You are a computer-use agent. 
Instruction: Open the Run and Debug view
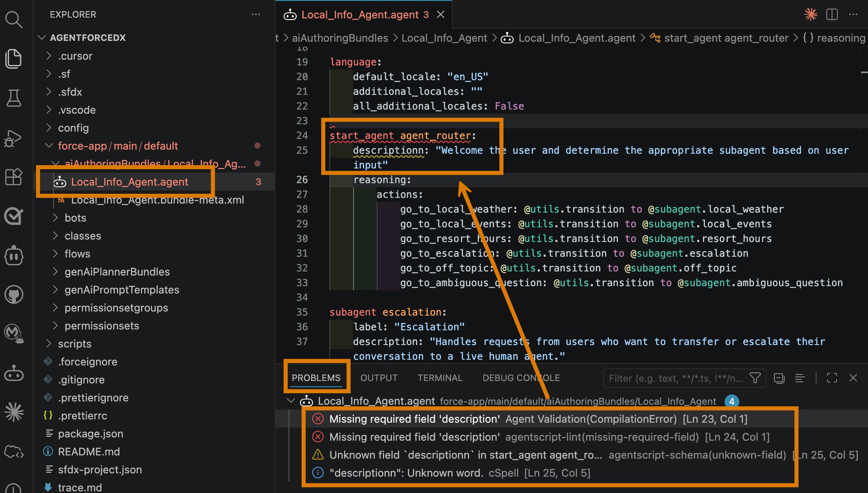pos(13,138)
